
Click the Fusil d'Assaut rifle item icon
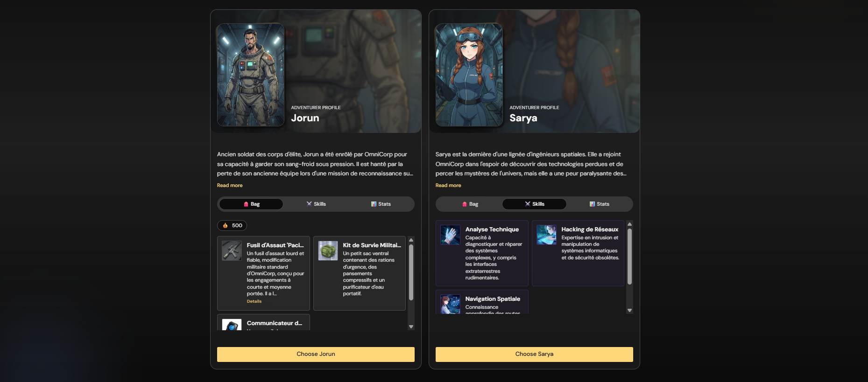232,250
